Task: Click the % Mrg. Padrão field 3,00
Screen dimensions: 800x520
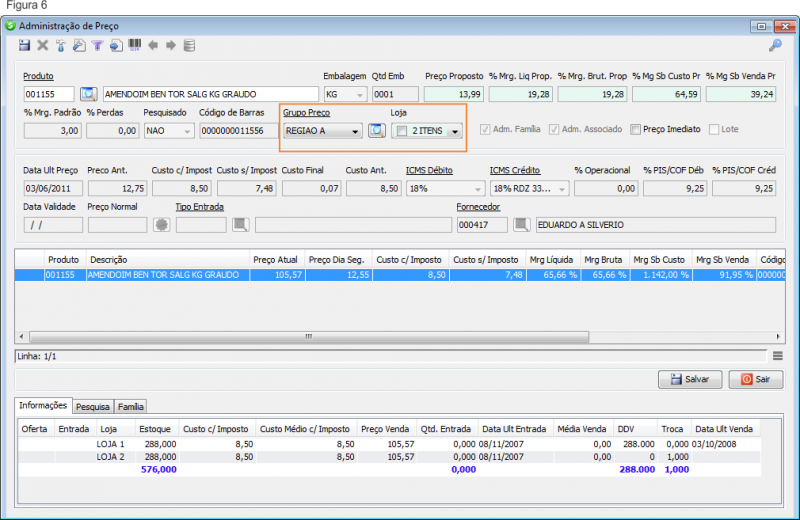Action: (x=52, y=131)
